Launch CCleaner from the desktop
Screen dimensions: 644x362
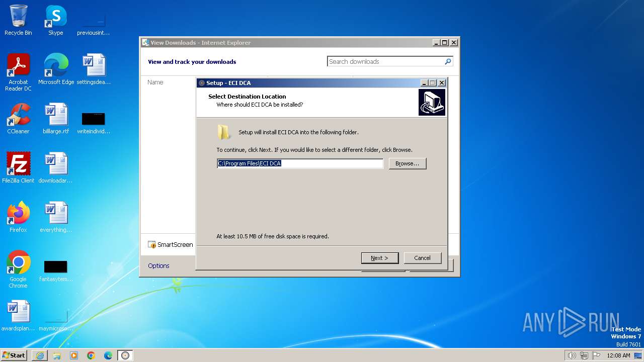pos(18,118)
